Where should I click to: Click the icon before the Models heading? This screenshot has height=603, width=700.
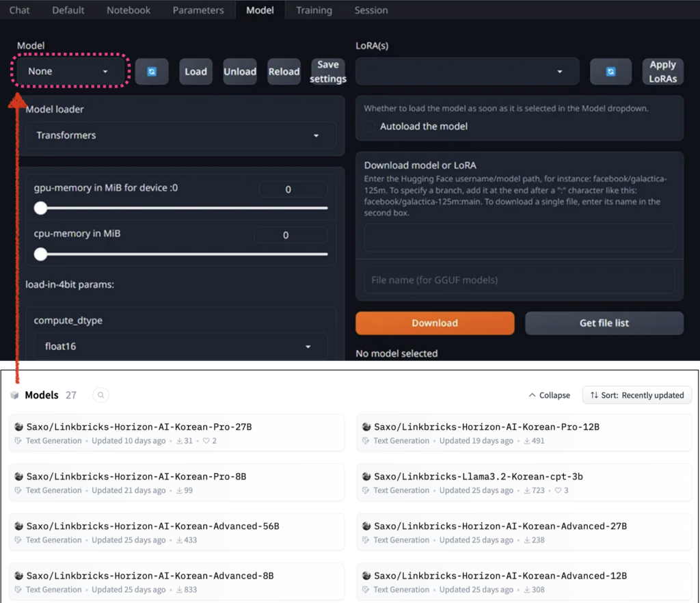(x=14, y=394)
